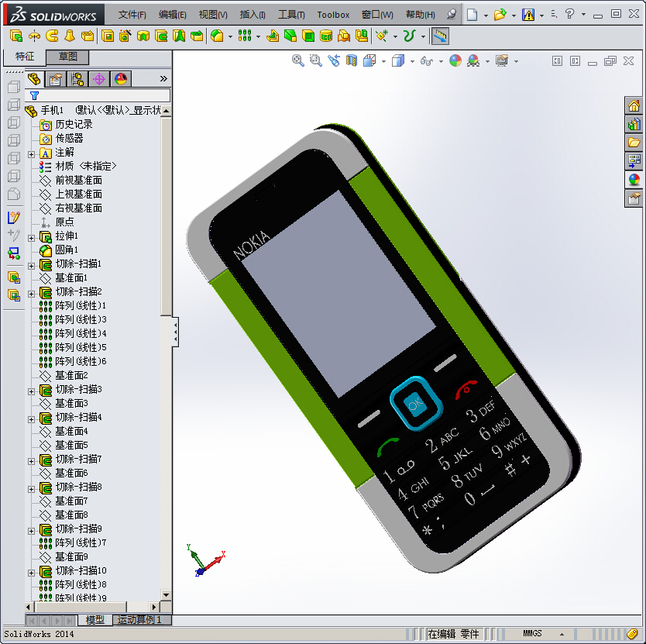Open the View Orientation dropdown arrow
Screen dimensions: 646x644
(x=383, y=62)
